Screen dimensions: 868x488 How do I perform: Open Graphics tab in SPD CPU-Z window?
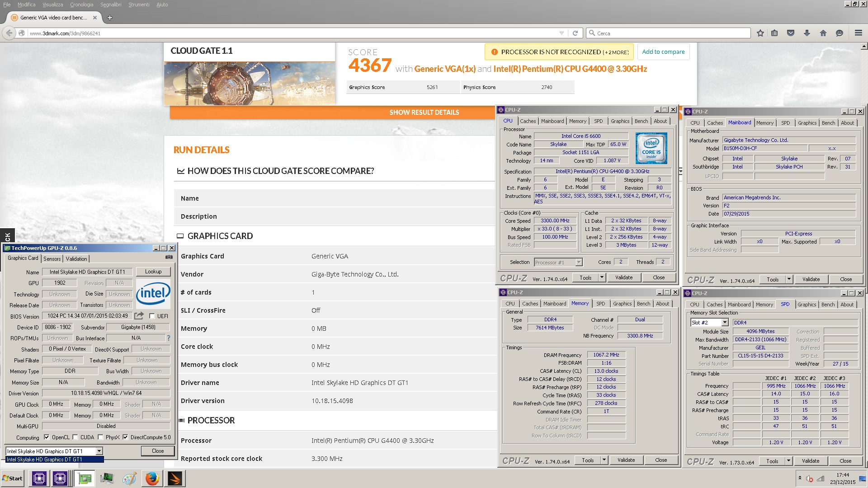pos(807,305)
